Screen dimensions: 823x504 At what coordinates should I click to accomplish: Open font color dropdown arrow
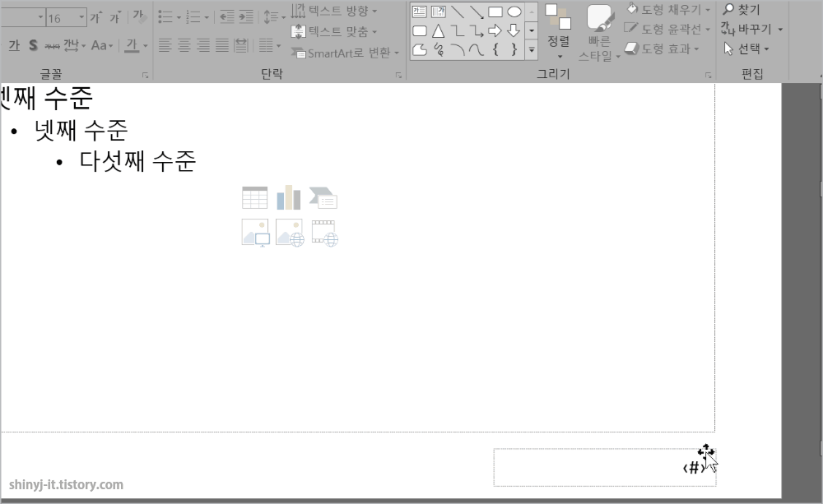[146, 46]
